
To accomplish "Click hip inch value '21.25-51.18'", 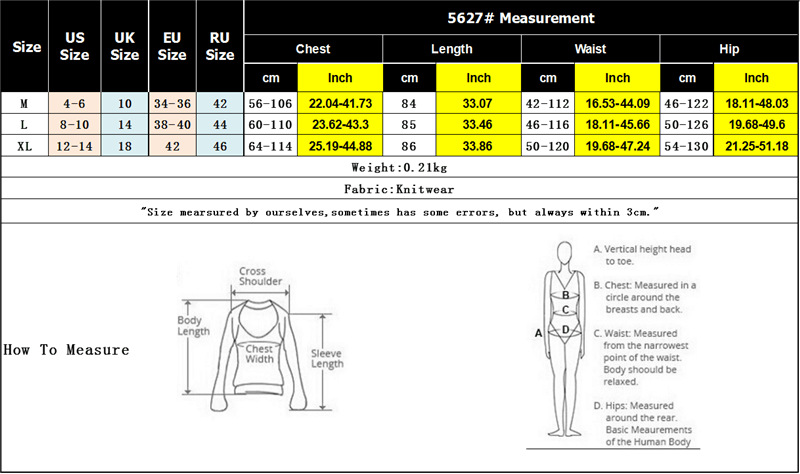I will coord(757,146).
